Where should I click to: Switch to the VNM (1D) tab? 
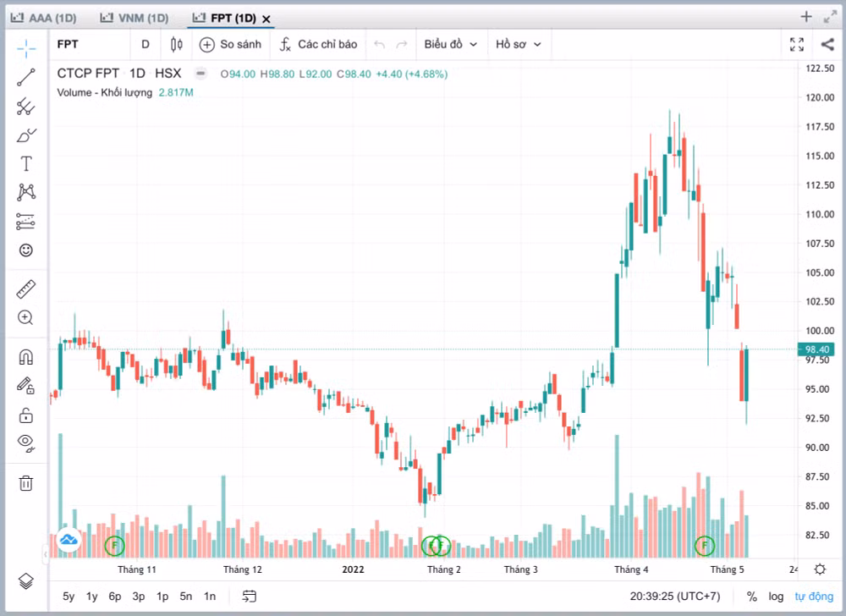(x=135, y=19)
